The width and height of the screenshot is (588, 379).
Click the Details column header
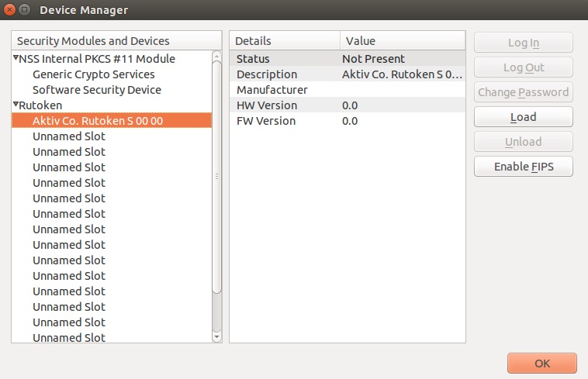[x=284, y=41]
